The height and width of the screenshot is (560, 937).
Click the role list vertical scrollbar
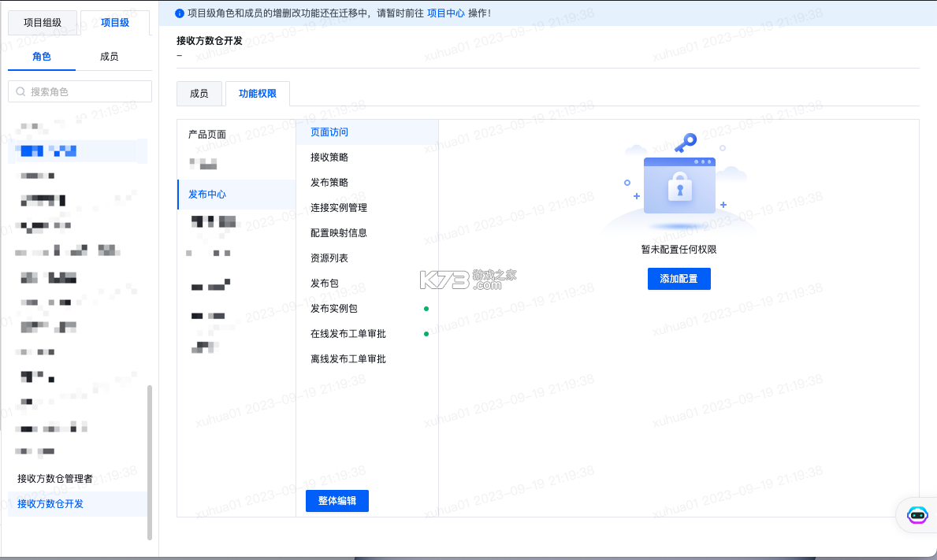coord(150,462)
